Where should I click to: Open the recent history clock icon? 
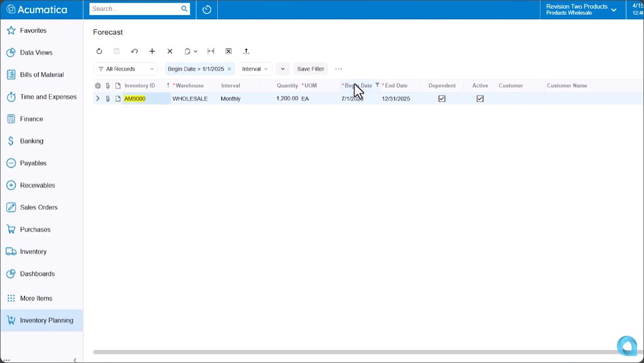(x=207, y=9)
